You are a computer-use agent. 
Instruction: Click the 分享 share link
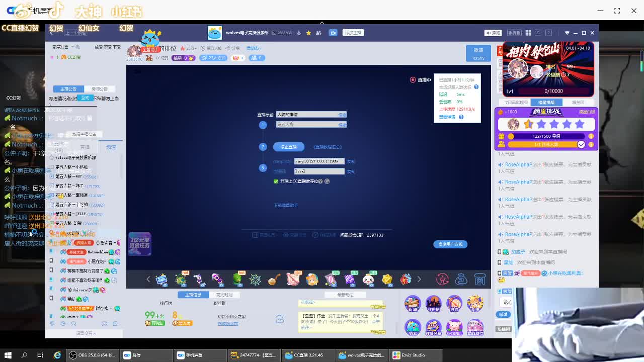[233, 48]
